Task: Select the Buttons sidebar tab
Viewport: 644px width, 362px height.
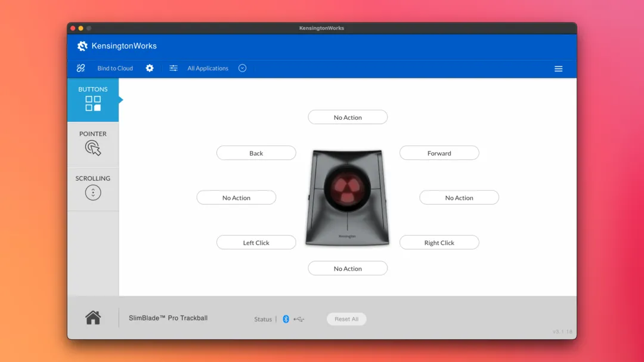Action: click(x=93, y=100)
